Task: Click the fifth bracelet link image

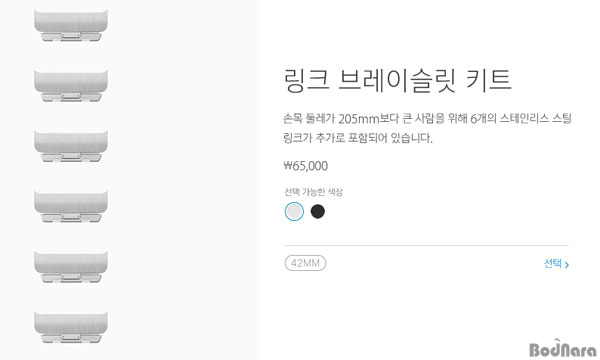Action: pos(71,267)
